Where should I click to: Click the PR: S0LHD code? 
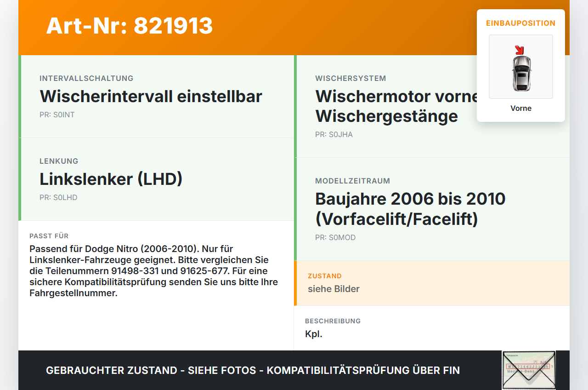(x=58, y=197)
